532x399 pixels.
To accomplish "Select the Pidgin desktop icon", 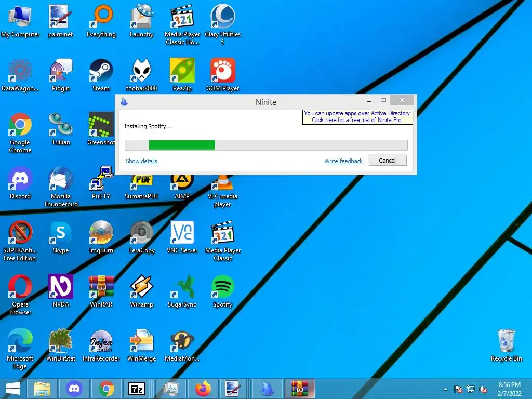I will [60, 75].
